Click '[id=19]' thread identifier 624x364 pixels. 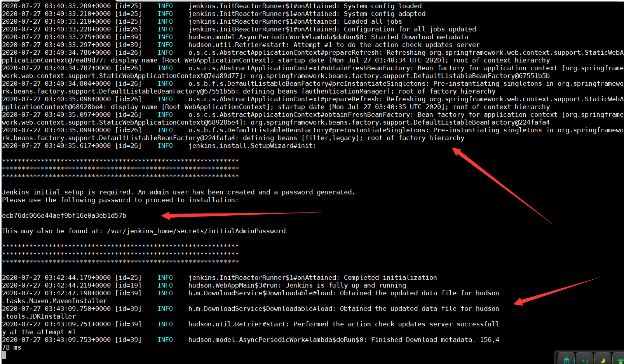pyautogui.click(x=128, y=285)
